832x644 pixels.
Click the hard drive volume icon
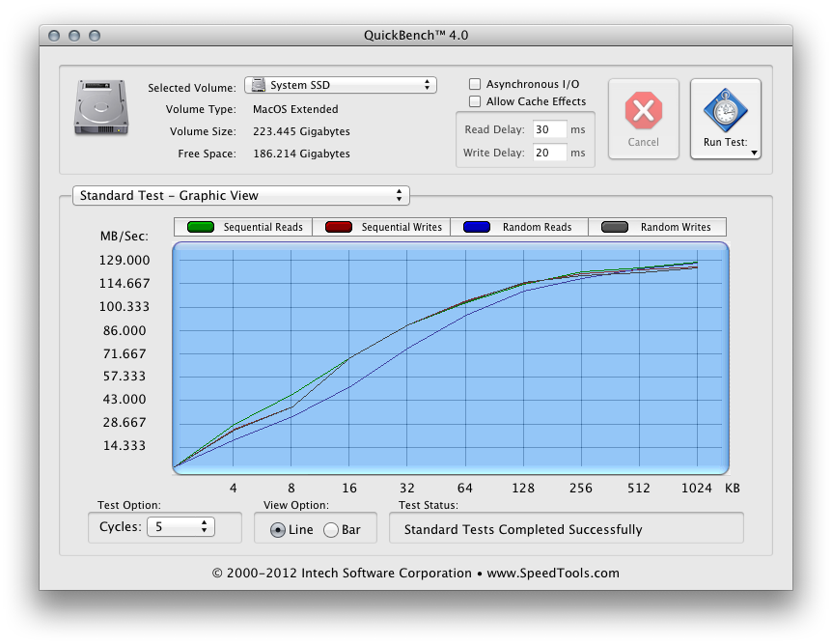point(101,107)
